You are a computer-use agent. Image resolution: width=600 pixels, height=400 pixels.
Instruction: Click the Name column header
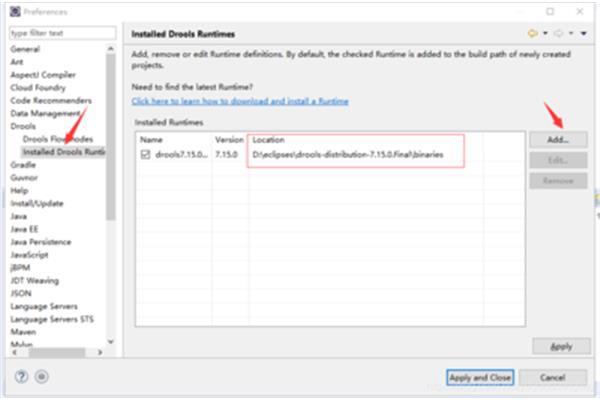click(173, 140)
